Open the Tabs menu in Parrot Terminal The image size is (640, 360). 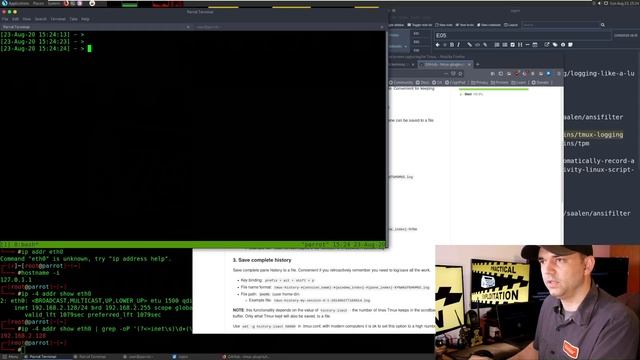(x=73, y=19)
